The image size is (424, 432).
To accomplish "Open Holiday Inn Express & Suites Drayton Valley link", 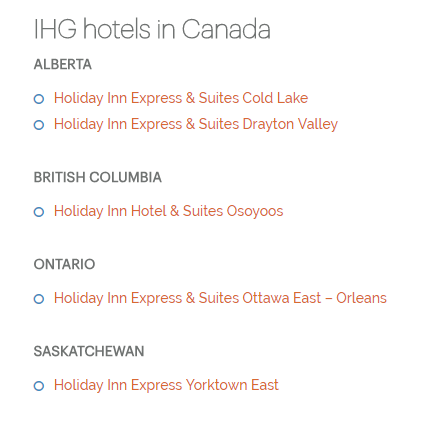I will pos(196,124).
